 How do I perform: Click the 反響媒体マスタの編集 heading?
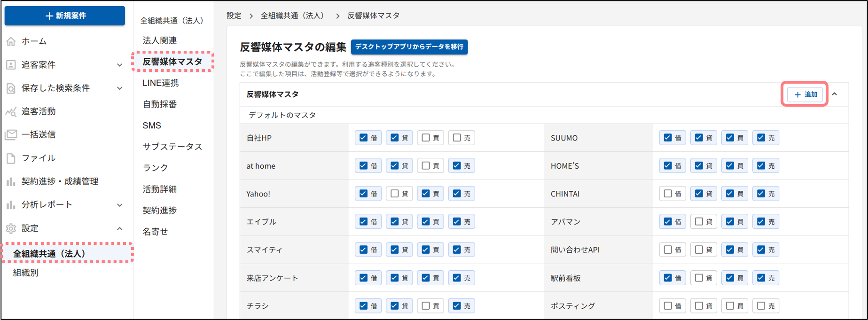pyautogui.click(x=293, y=47)
